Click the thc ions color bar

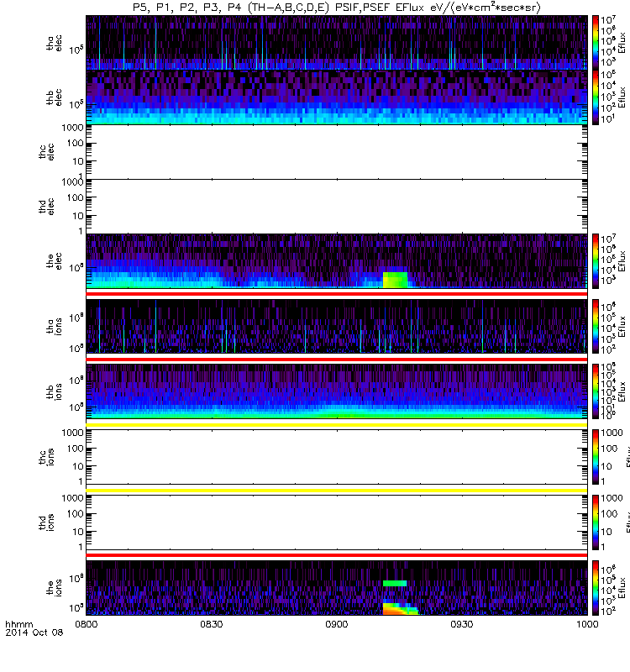[x=596, y=457]
